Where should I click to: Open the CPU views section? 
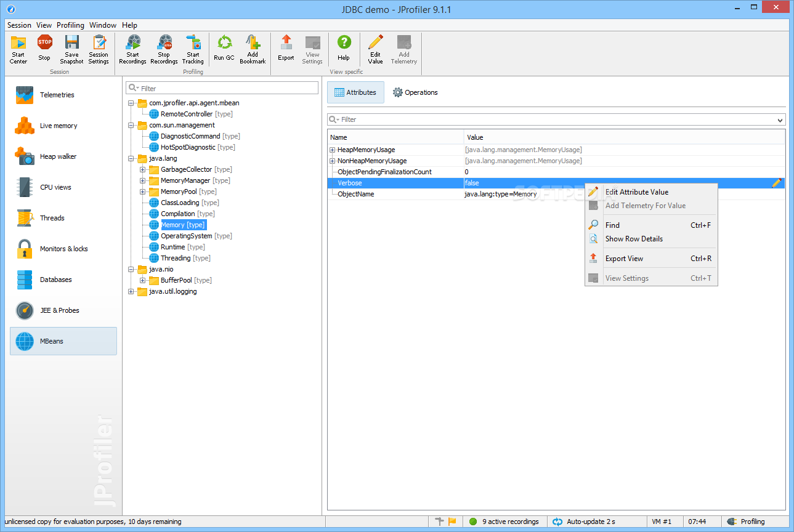(x=63, y=187)
